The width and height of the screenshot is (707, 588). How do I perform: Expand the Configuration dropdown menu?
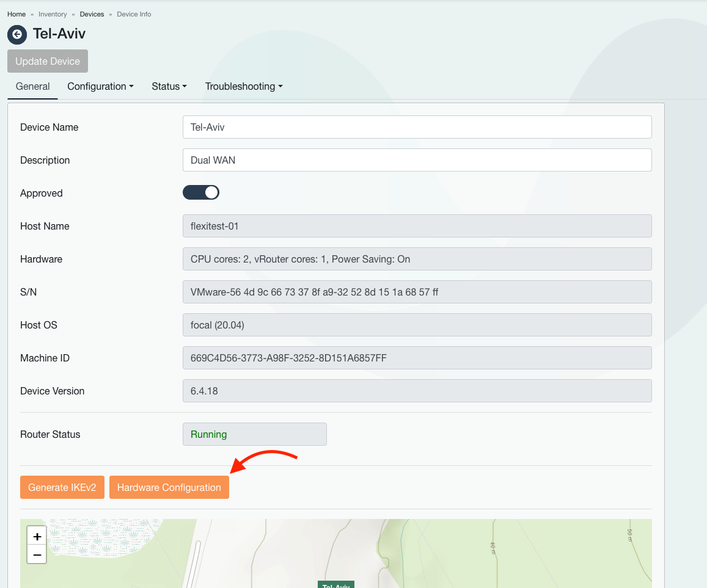click(x=100, y=86)
